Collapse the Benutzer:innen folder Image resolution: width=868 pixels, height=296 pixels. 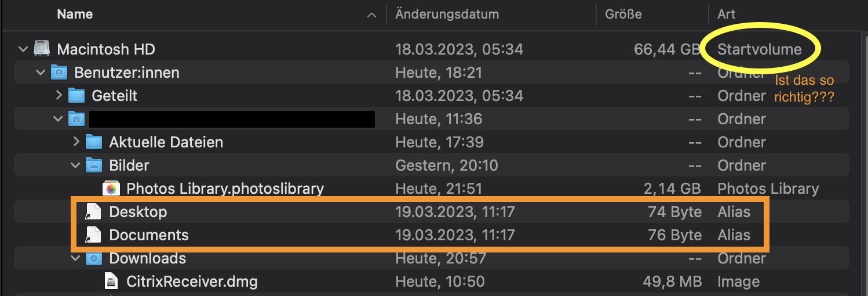pos(41,73)
